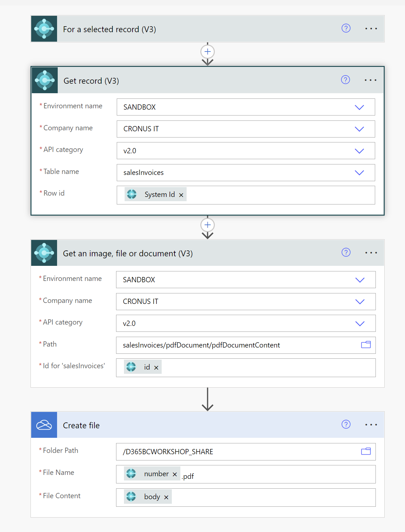This screenshot has height=532, width=405.
Task: Remove the id token from Id for salesInvoices
Action: coord(156,368)
